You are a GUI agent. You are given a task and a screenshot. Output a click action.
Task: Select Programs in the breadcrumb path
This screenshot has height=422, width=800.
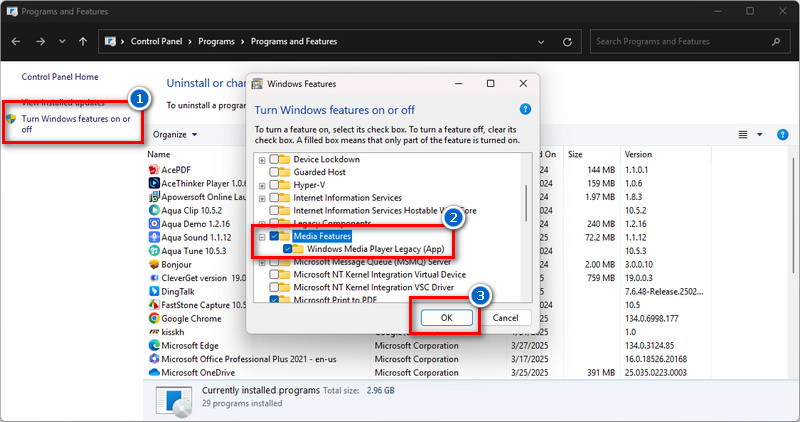click(x=216, y=41)
